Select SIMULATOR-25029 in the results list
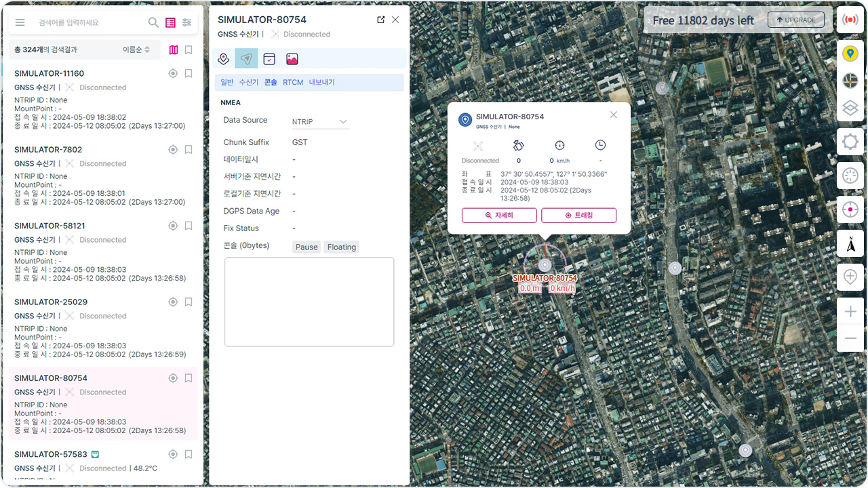Image resolution: width=868 pixels, height=488 pixels. [102, 327]
